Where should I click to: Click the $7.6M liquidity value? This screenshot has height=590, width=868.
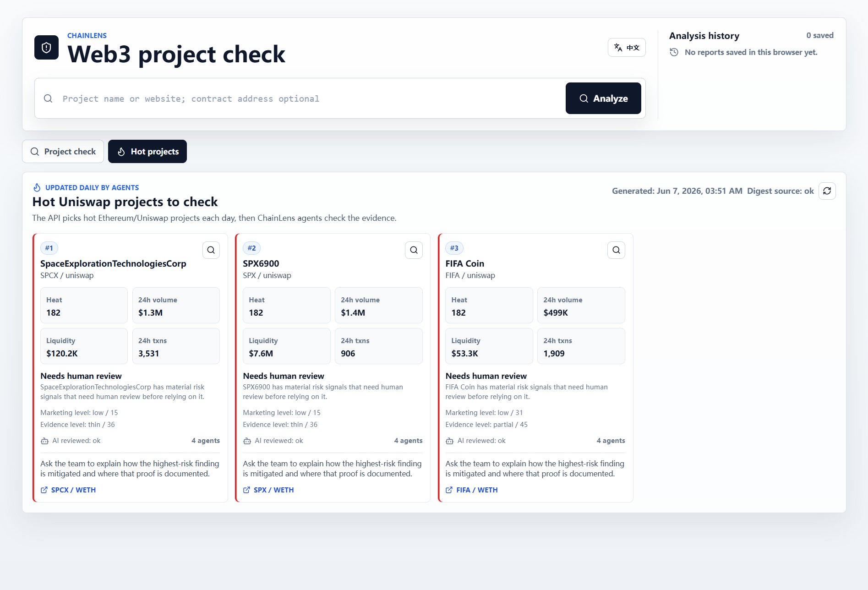click(x=261, y=354)
